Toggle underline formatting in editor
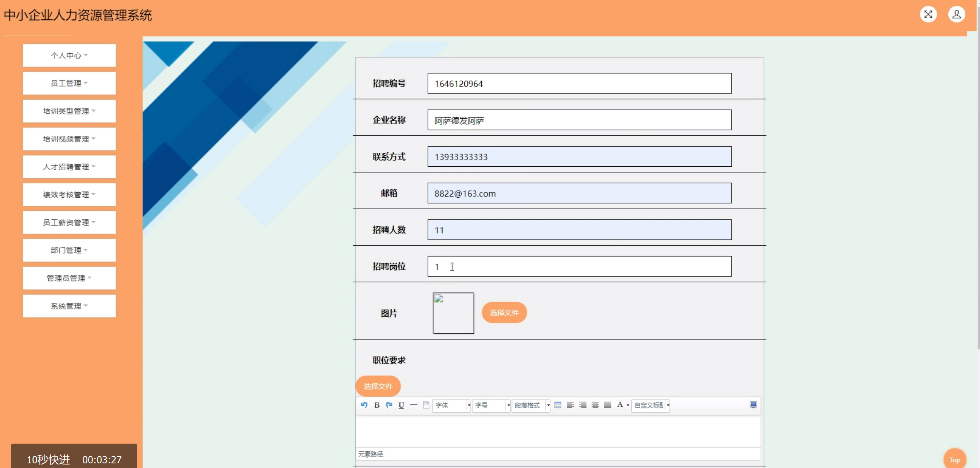The image size is (980, 468). tap(401, 405)
